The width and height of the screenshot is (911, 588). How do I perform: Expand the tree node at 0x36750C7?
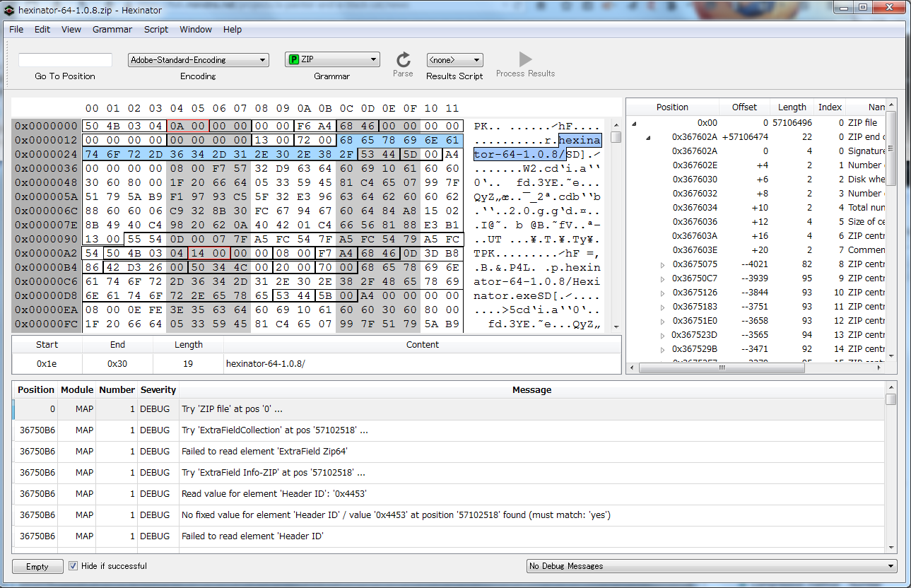click(x=662, y=278)
